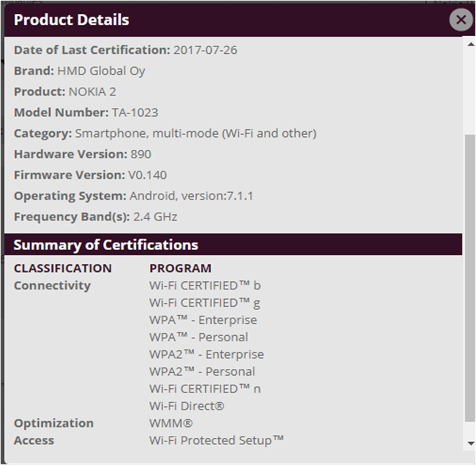Image resolution: width=476 pixels, height=465 pixels.
Task: Click the WPA2 - Enterprise entry
Action: pos(206,354)
